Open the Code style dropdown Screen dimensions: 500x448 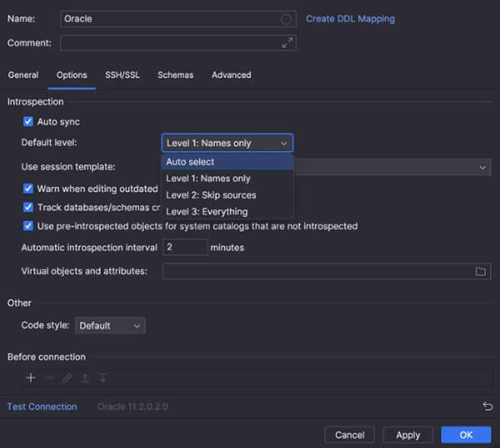pyautogui.click(x=110, y=326)
